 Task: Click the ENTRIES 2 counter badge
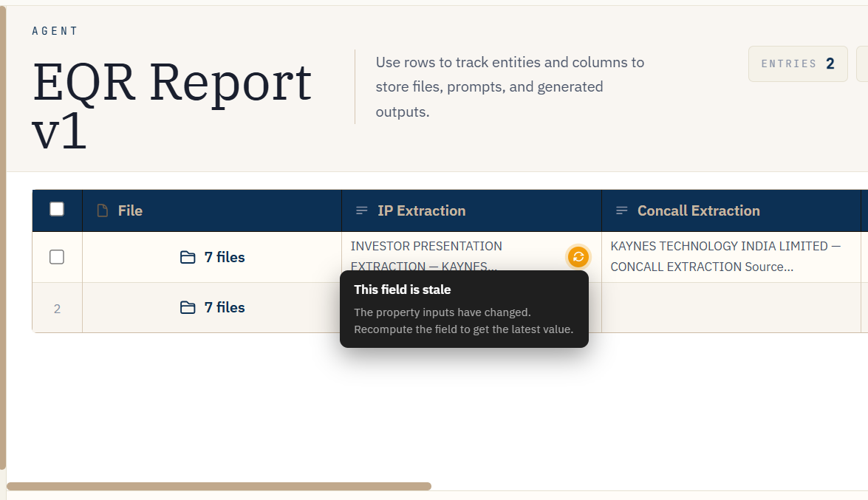coord(798,64)
